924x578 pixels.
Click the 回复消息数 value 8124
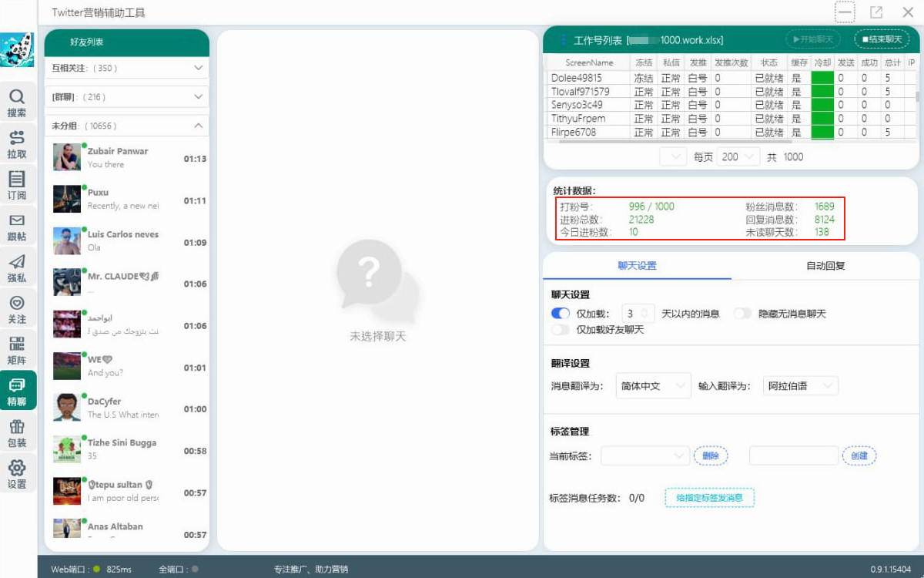coord(824,220)
